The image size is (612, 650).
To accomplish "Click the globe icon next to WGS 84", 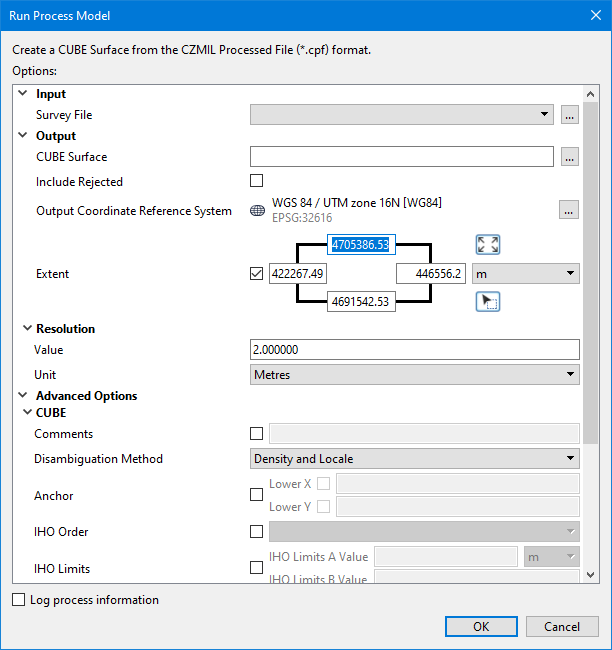I will [257, 211].
